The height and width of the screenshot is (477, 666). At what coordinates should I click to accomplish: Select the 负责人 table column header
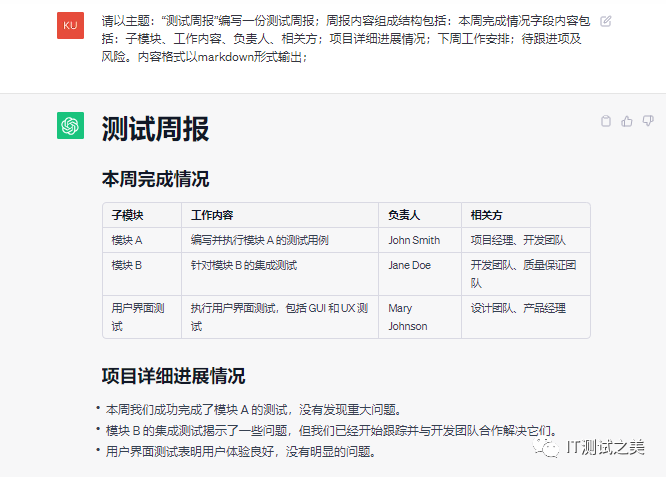pos(404,215)
